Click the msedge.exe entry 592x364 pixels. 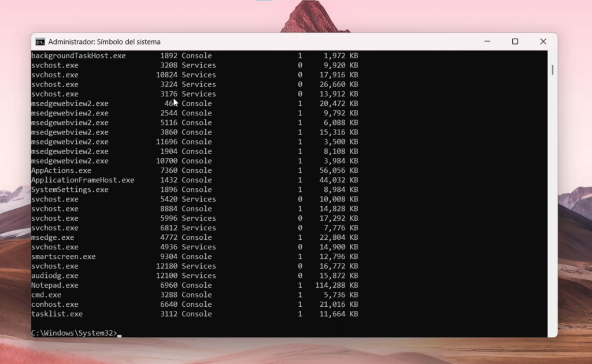tap(53, 237)
